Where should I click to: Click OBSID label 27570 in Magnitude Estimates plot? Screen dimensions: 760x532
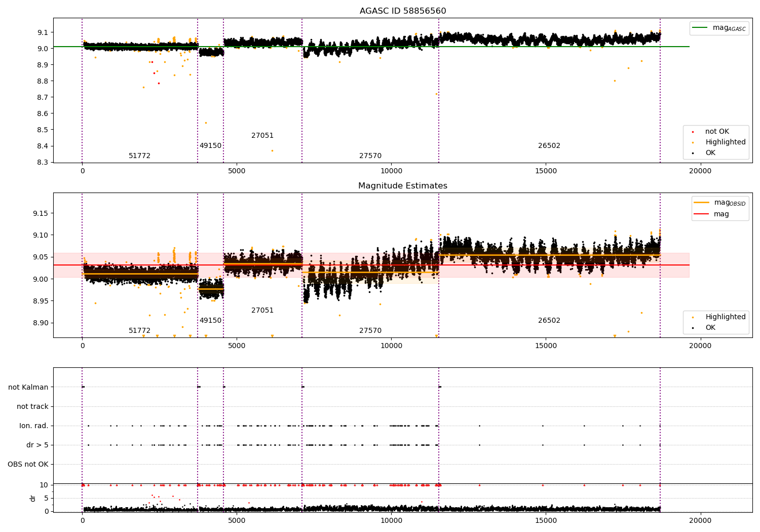[370, 331]
